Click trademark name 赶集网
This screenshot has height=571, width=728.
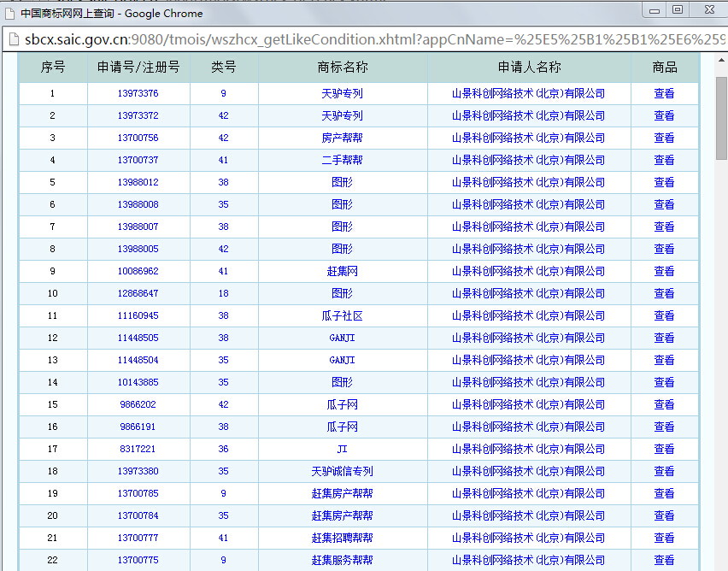[x=342, y=271]
